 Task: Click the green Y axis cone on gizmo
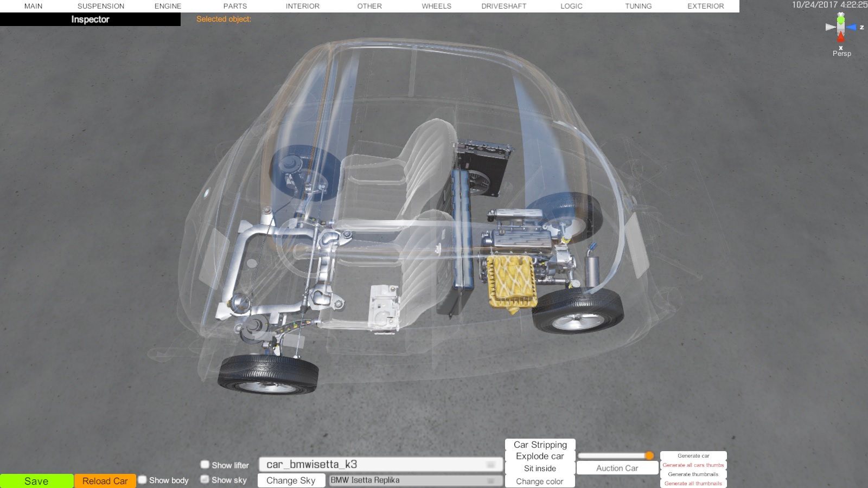840,20
